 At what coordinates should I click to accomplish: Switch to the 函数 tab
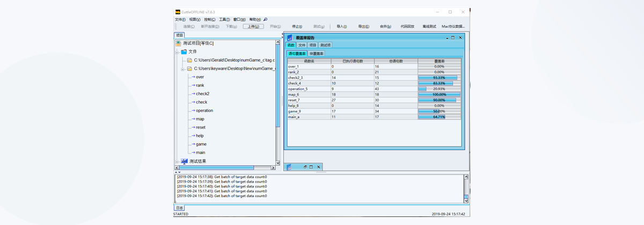click(x=291, y=46)
